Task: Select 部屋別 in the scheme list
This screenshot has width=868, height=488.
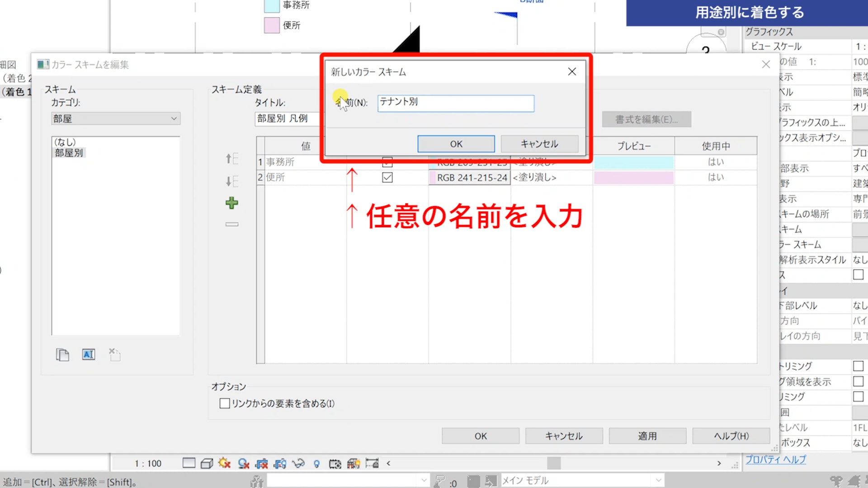Action: 69,153
